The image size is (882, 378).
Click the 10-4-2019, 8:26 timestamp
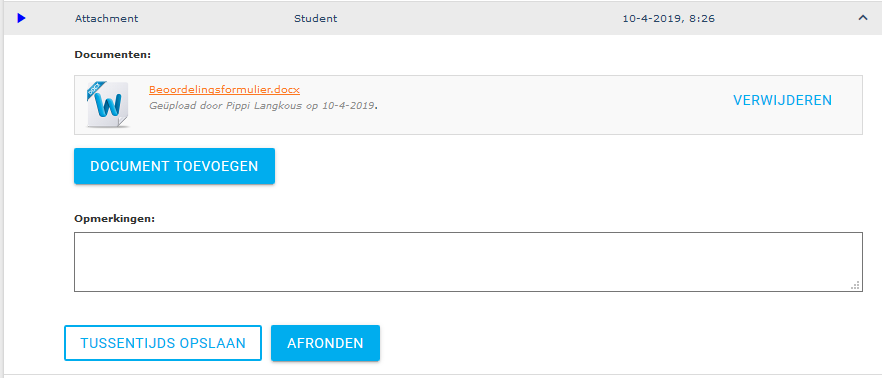(x=668, y=19)
